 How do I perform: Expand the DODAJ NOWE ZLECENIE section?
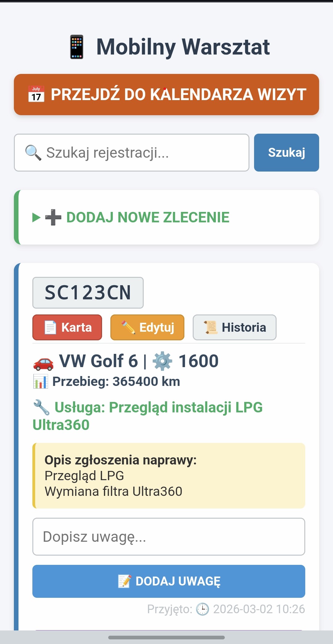(x=148, y=217)
